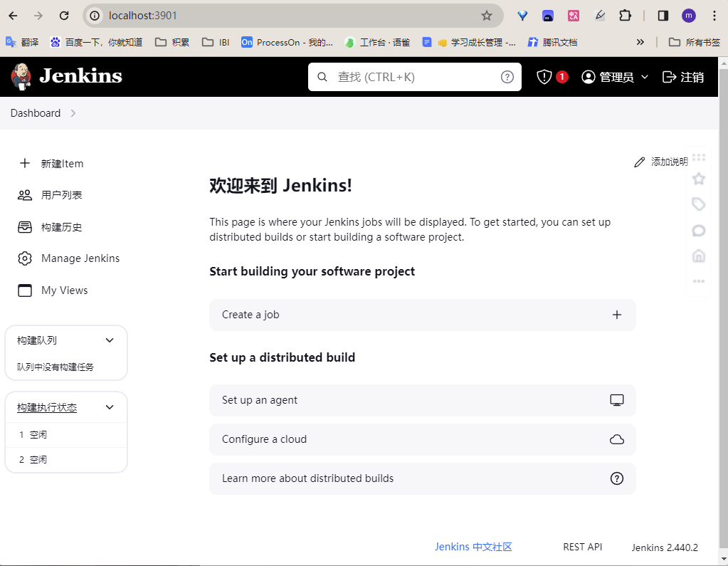Toggle the browser side panel

(663, 16)
